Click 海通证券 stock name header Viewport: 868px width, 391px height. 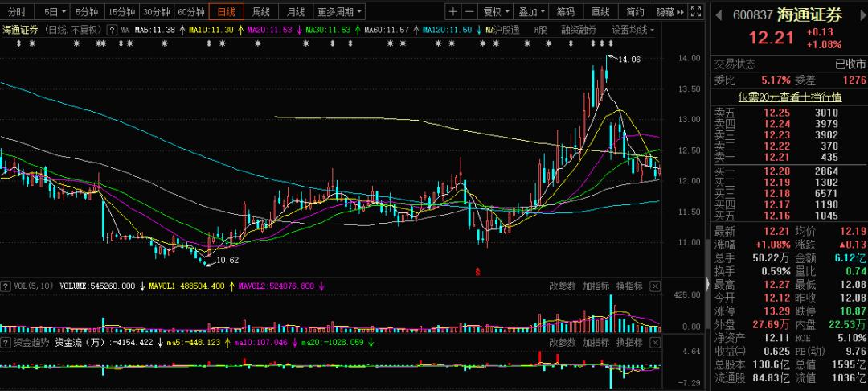[809, 15]
